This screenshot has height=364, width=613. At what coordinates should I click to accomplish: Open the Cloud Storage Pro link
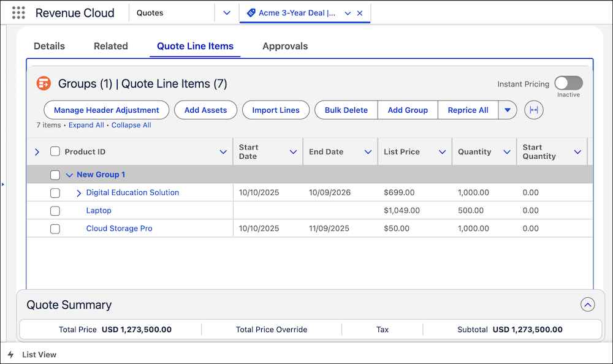point(120,229)
